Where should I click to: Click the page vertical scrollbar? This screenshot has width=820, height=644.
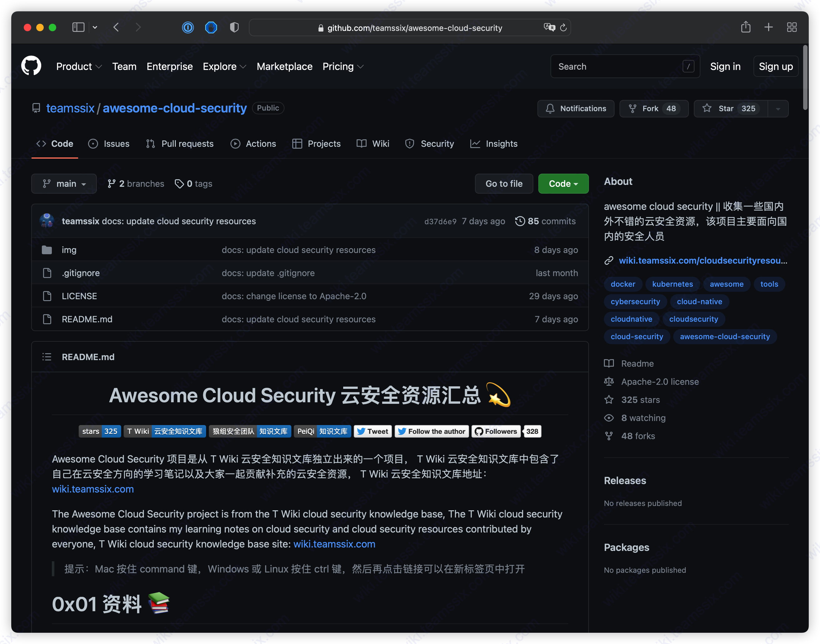pos(805,77)
